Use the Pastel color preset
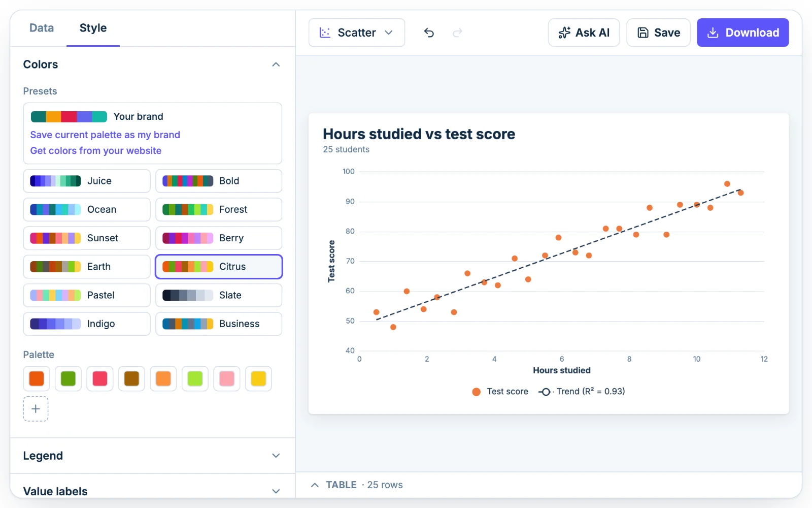812x508 pixels. click(87, 295)
